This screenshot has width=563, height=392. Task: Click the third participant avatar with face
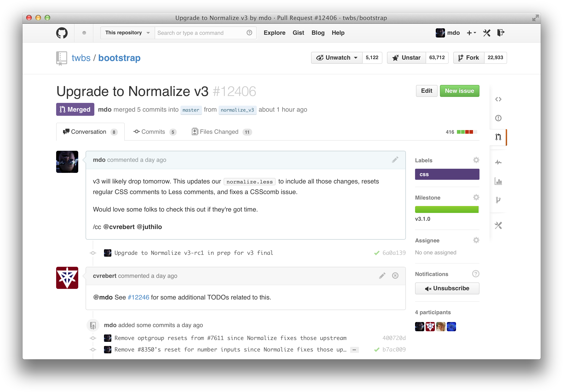pyautogui.click(x=441, y=326)
